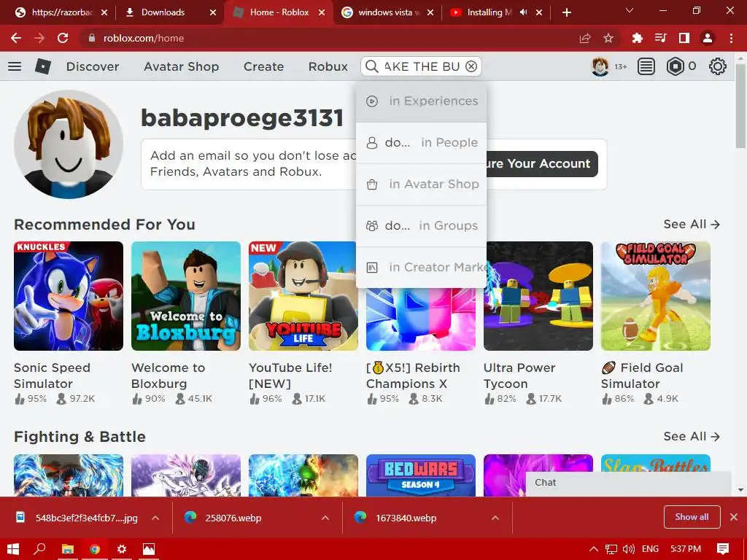Open the Roblox settings gear icon
Screen dimensions: 747x560
718,66
